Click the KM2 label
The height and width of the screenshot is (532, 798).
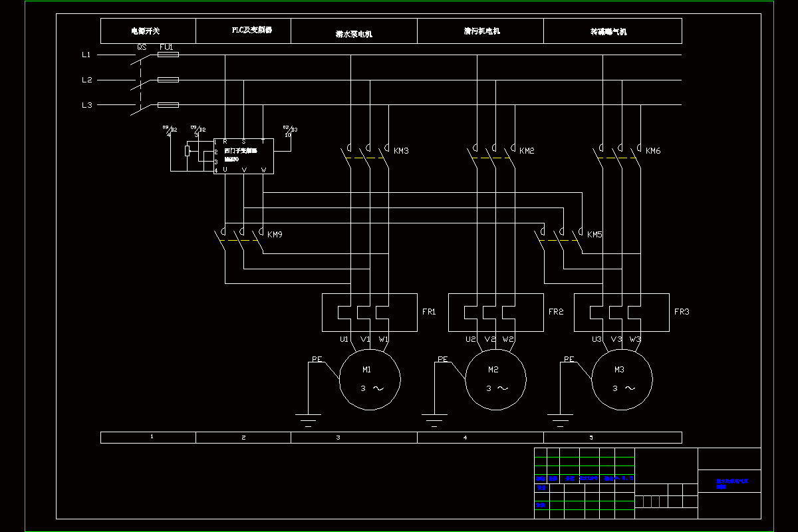coord(527,151)
